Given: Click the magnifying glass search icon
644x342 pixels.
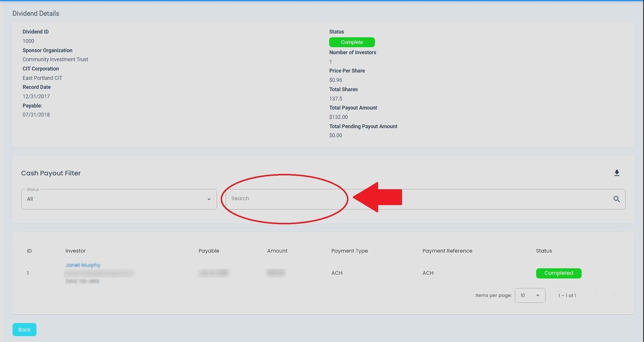Looking at the screenshot, I should [616, 199].
